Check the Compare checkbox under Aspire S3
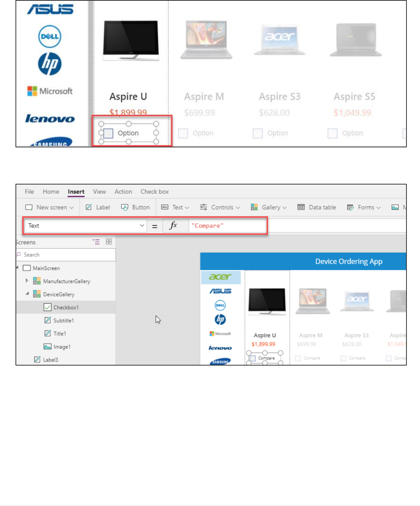Image resolution: width=420 pixels, height=506 pixels. pyautogui.click(x=343, y=358)
